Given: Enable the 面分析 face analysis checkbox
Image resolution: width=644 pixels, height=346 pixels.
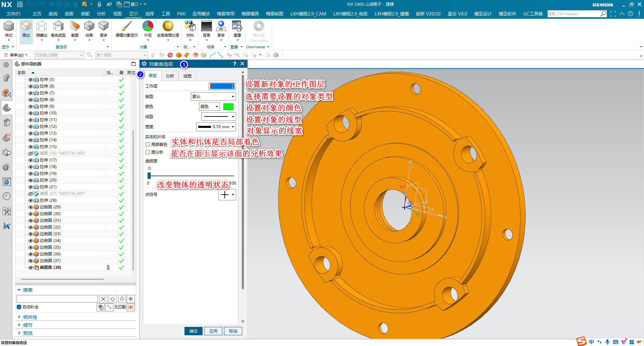Looking at the screenshot, I should 148,152.
